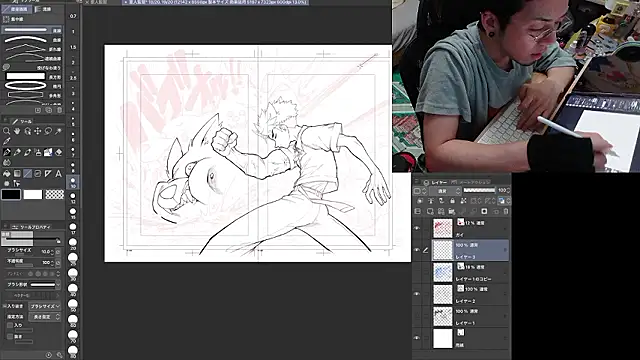Select the Text tool
Viewport: 640px width, 360px height.
(58, 173)
